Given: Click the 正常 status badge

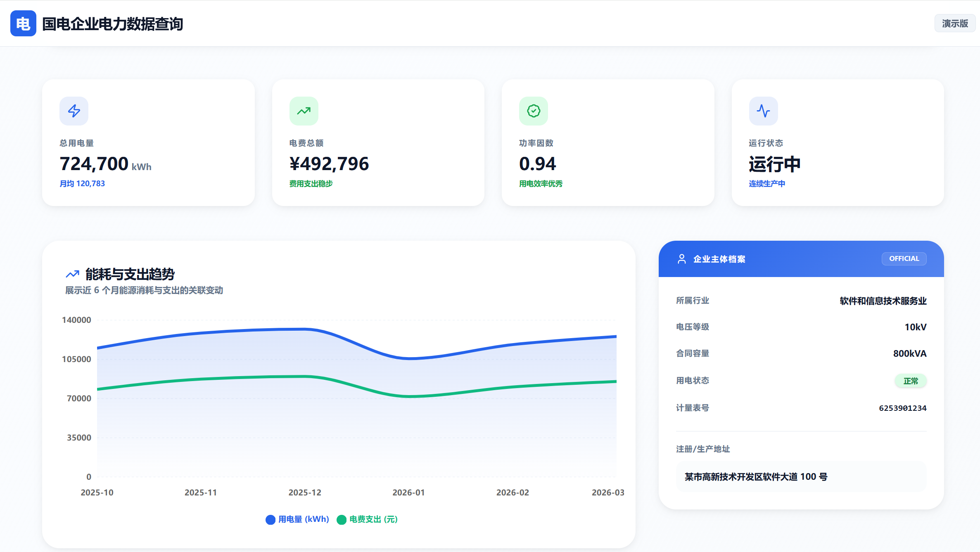Looking at the screenshot, I should pos(911,381).
